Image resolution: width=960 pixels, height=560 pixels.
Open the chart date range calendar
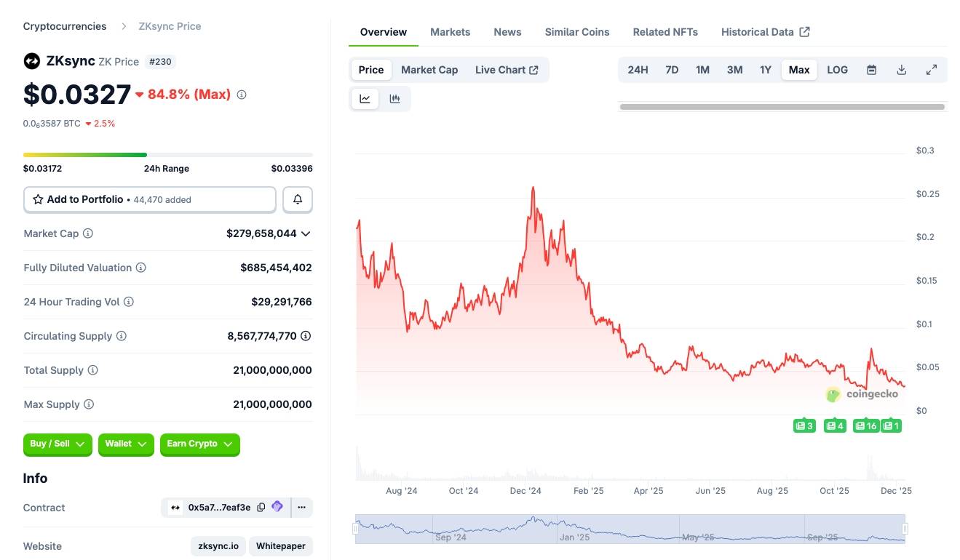tap(871, 70)
